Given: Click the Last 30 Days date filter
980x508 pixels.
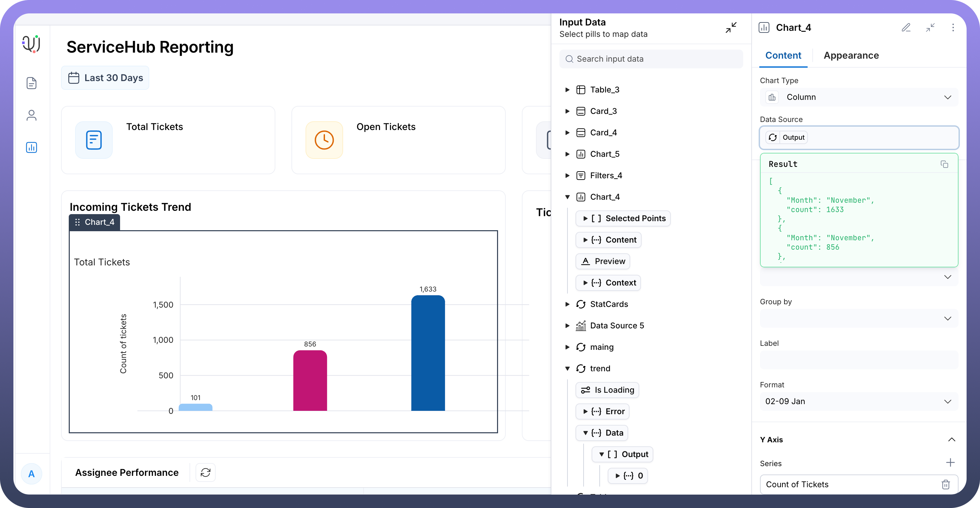Looking at the screenshot, I should coord(105,78).
